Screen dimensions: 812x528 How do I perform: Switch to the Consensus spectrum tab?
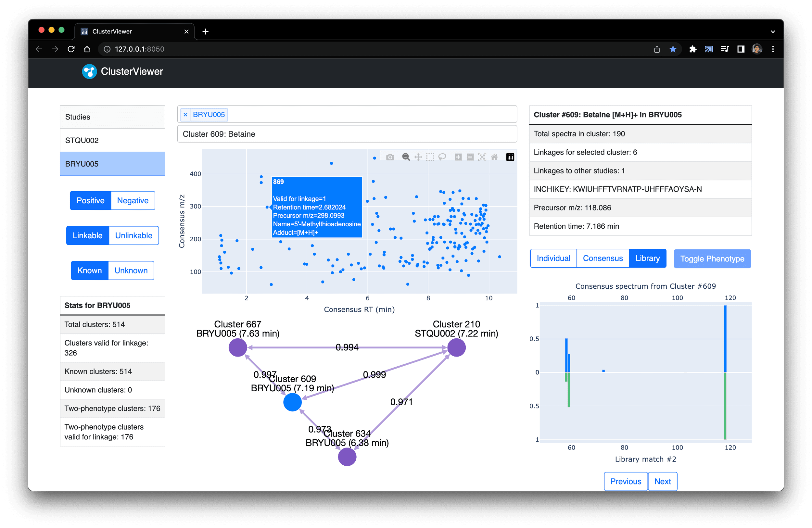tap(603, 258)
